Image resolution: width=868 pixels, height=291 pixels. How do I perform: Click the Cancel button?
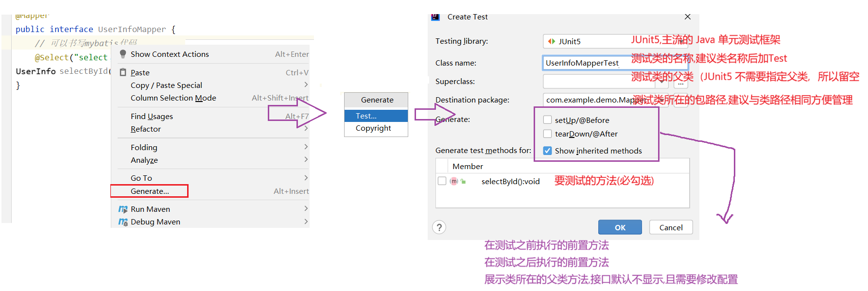pyautogui.click(x=671, y=227)
